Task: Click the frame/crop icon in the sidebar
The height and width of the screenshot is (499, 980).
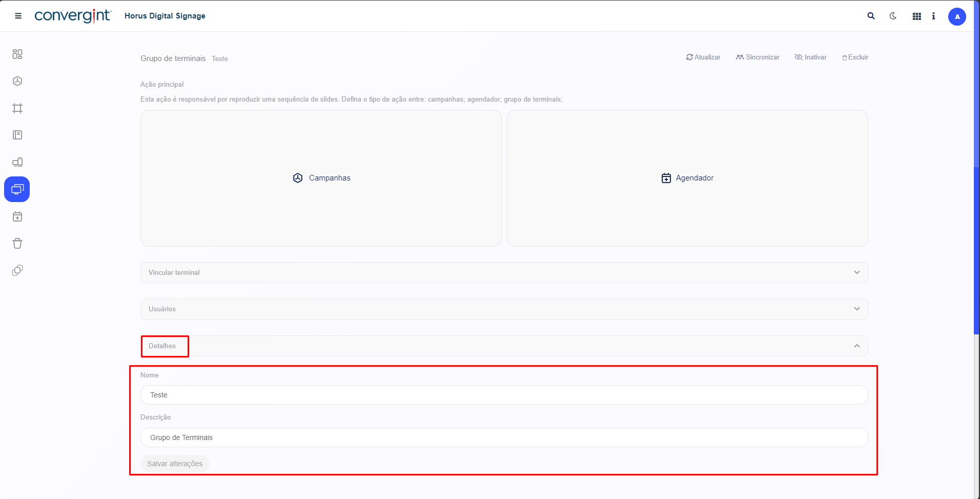Action: [x=17, y=108]
